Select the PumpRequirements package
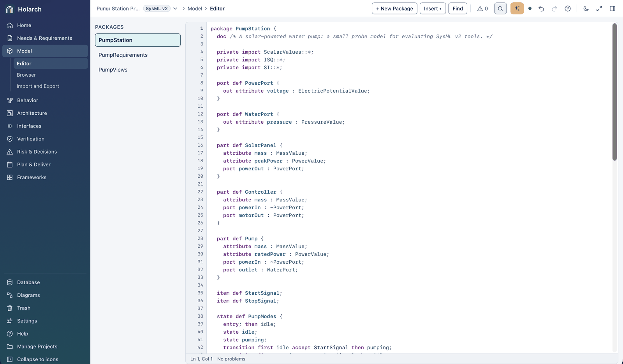This screenshot has height=364, width=623. [138, 55]
